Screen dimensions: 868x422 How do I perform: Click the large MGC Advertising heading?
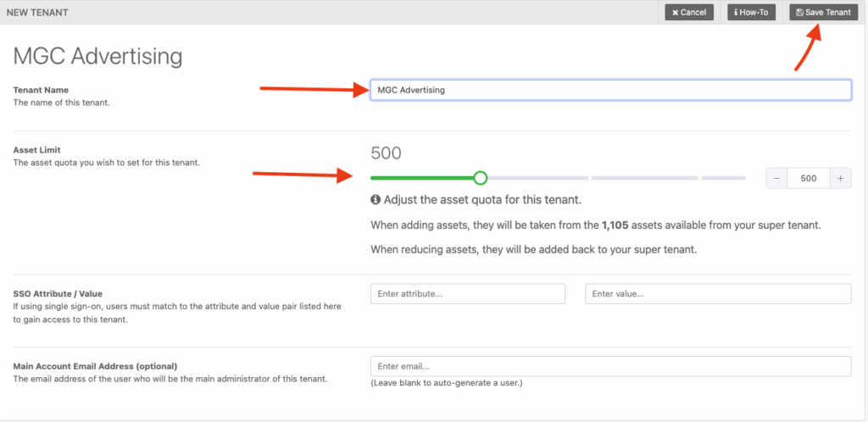point(97,57)
